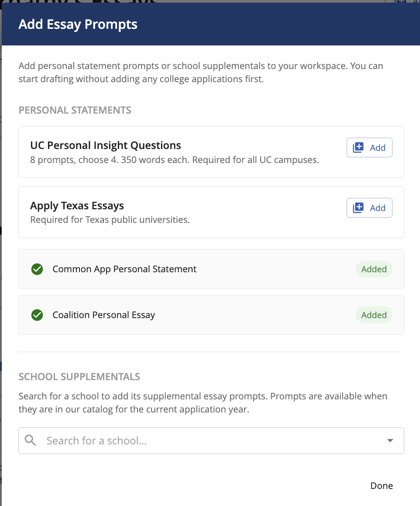Screen dimensions: 420x506
Task: Click the 'Add Essay Prompts' dialog title
Action: 78,24
